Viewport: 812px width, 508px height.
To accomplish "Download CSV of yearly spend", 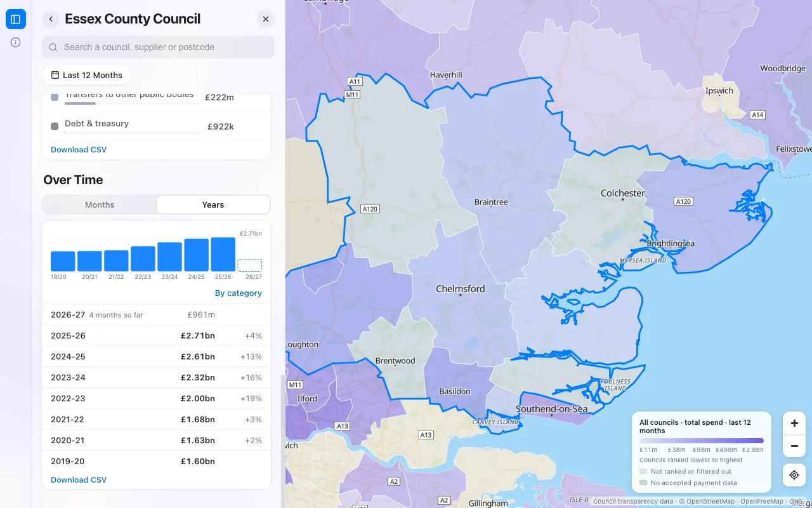I will [x=79, y=480].
